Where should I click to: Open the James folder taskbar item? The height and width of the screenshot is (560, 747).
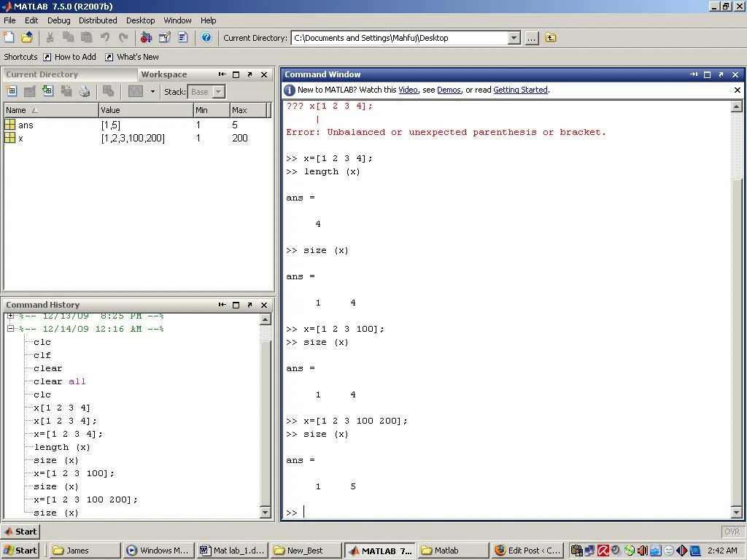85,551
